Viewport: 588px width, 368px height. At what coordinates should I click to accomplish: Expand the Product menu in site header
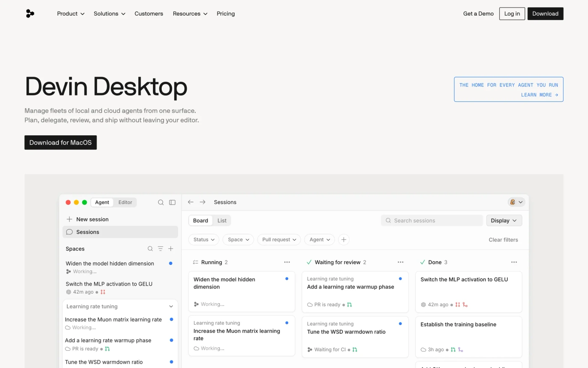(71, 14)
